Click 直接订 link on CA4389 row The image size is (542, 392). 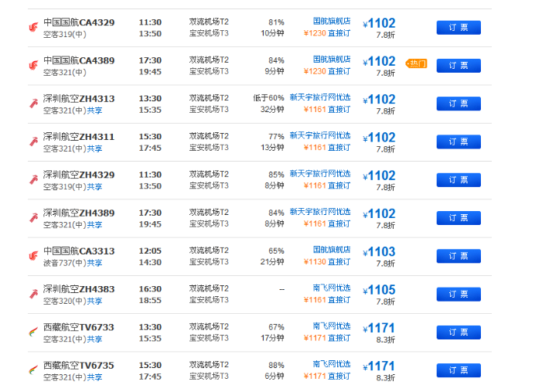(339, 71)
